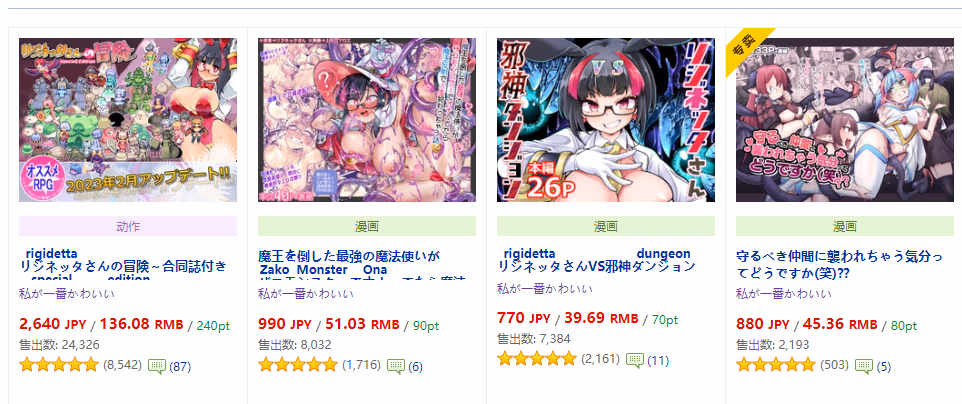Screen dimensions: 962x404
Task: Click the star rating with 1,716 votes
Action: [298, 365]
